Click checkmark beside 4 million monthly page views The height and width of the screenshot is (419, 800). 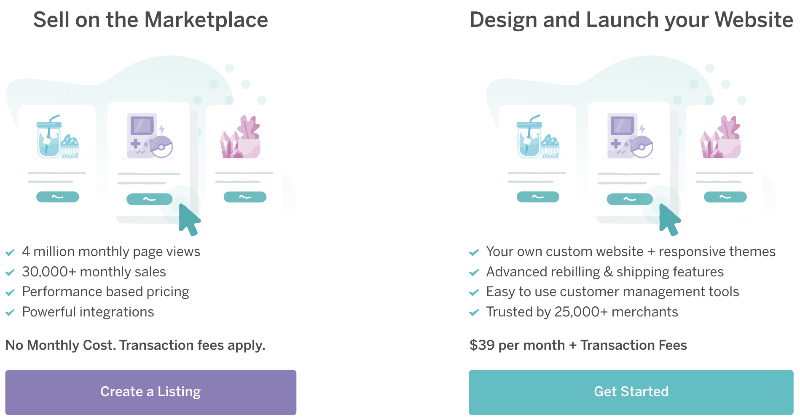pos(10,252)
